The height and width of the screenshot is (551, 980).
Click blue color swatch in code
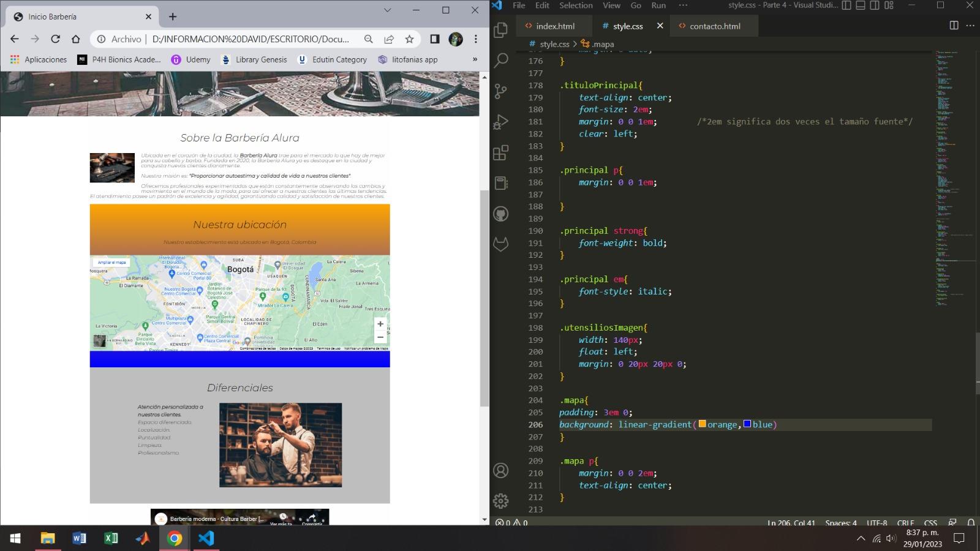[747, 424]
